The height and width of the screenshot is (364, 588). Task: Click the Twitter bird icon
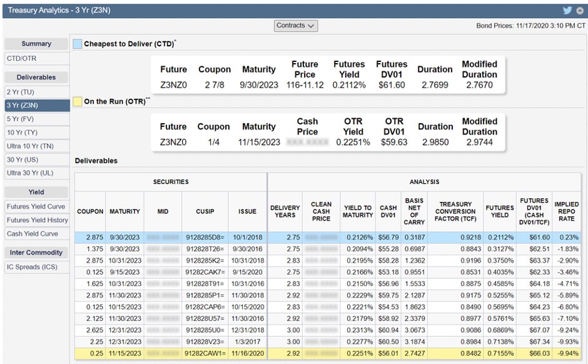click(x=567, y=10)
